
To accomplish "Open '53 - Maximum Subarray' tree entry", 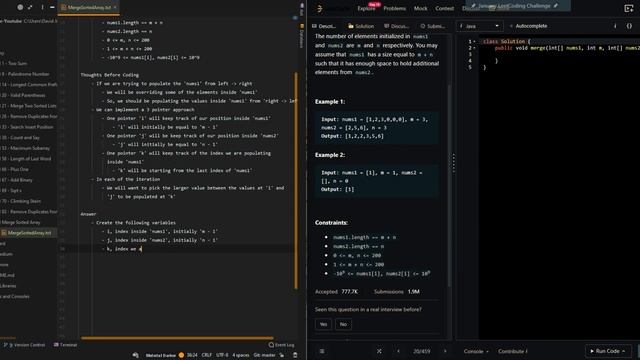I will point(25,149).
